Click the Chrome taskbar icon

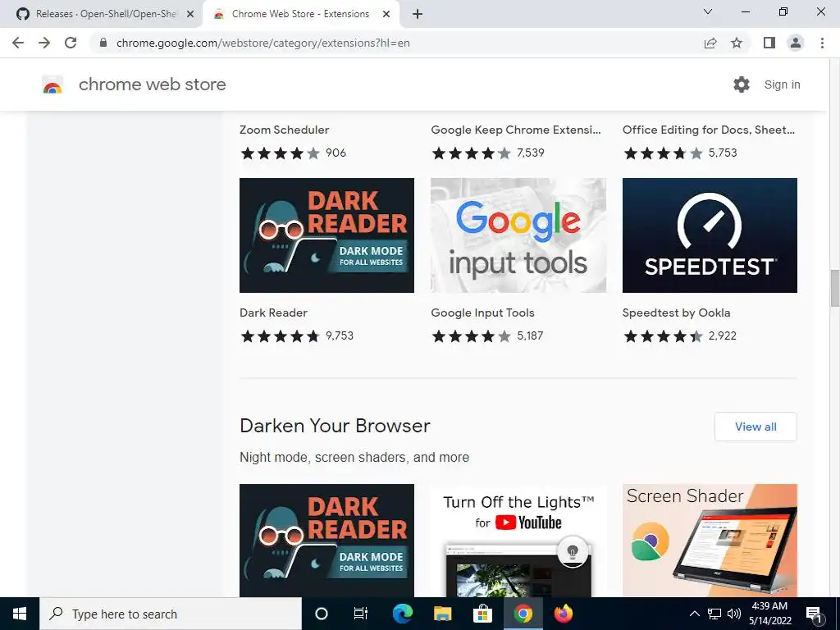[523, 614]
